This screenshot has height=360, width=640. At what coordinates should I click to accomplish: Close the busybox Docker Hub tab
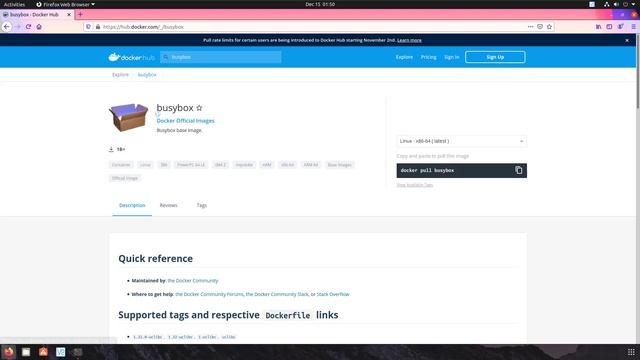(69, 14)
